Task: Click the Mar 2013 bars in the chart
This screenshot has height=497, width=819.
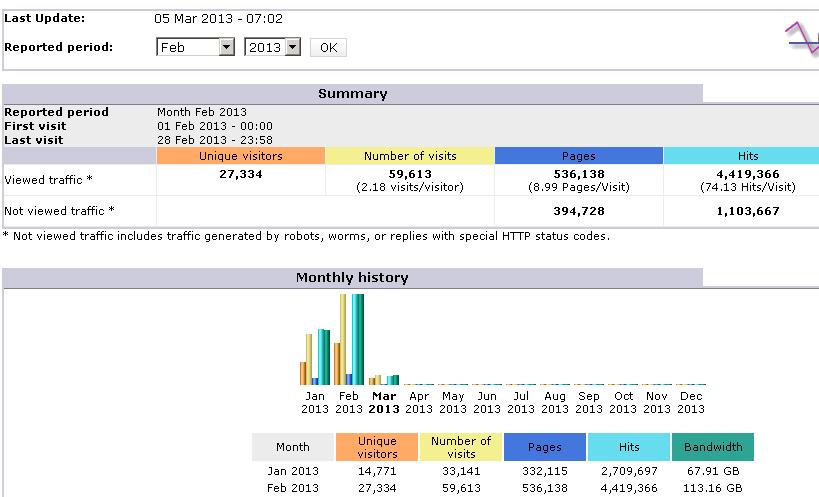Action: [x=384, y=380]
